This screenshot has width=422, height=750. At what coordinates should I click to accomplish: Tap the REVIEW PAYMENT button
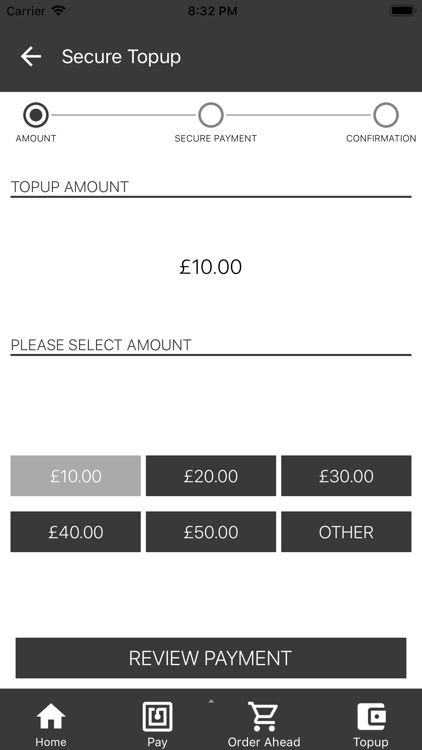point(211,658)
